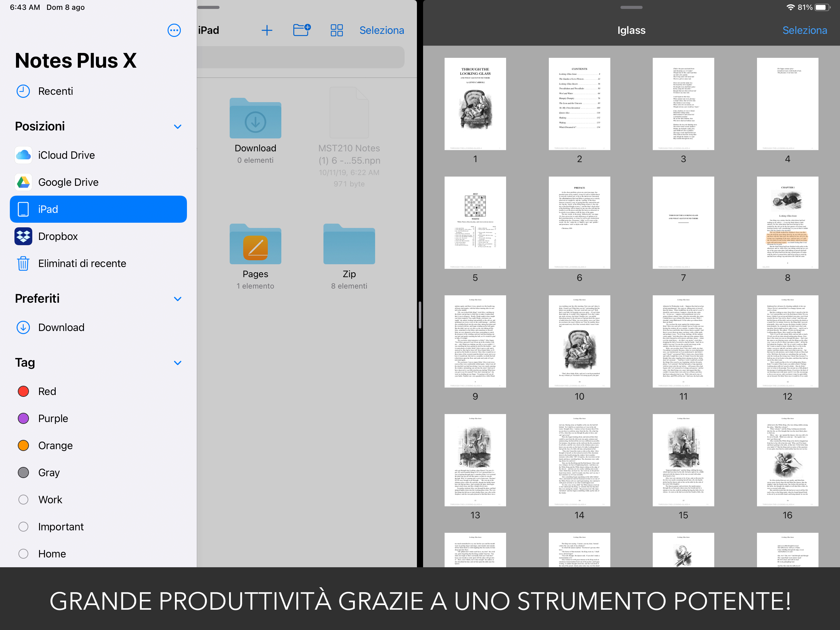This screenshot has width=840, height=630.
Task: Tap the search field in files panel
Action: pos(301,57)
